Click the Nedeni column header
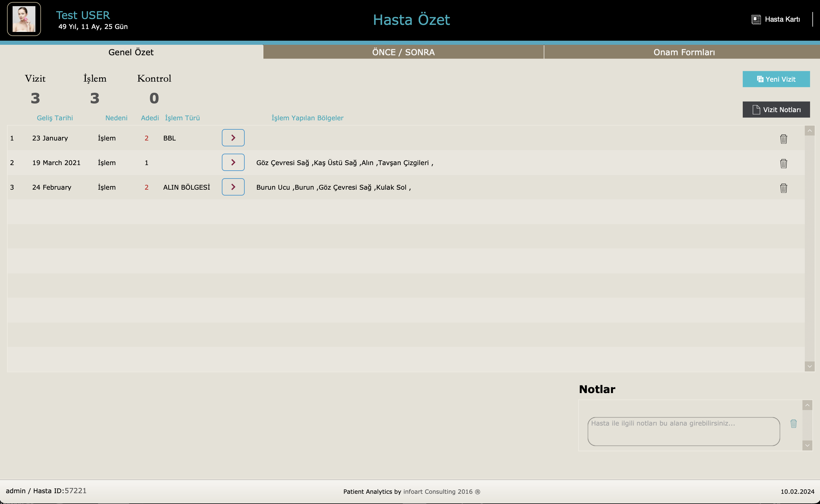820x504 pixels. [116, 118]
